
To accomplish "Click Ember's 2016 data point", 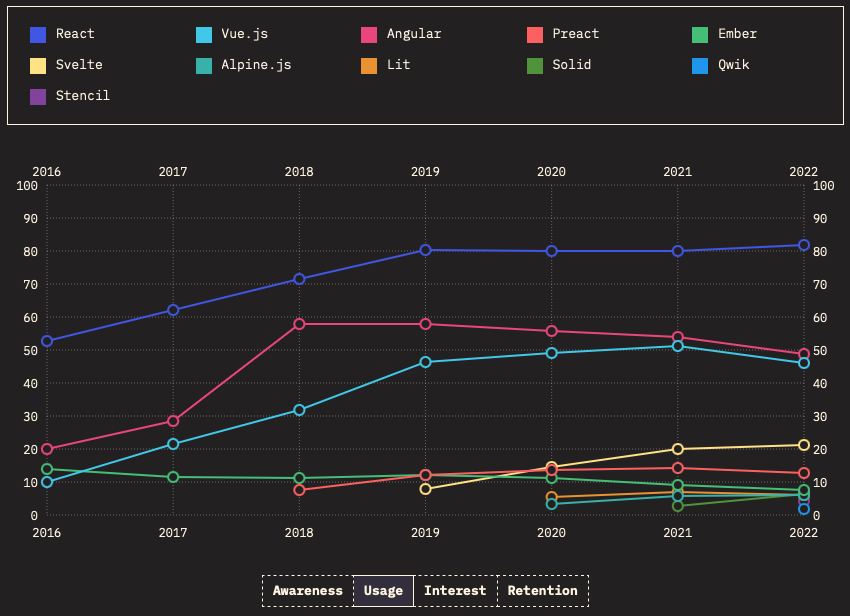I will [x=47, y=469].
